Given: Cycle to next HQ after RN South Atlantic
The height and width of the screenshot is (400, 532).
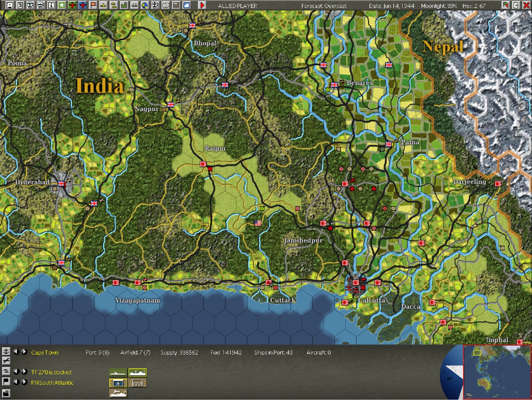Looking at the screenshot, I should click(24, 382).
